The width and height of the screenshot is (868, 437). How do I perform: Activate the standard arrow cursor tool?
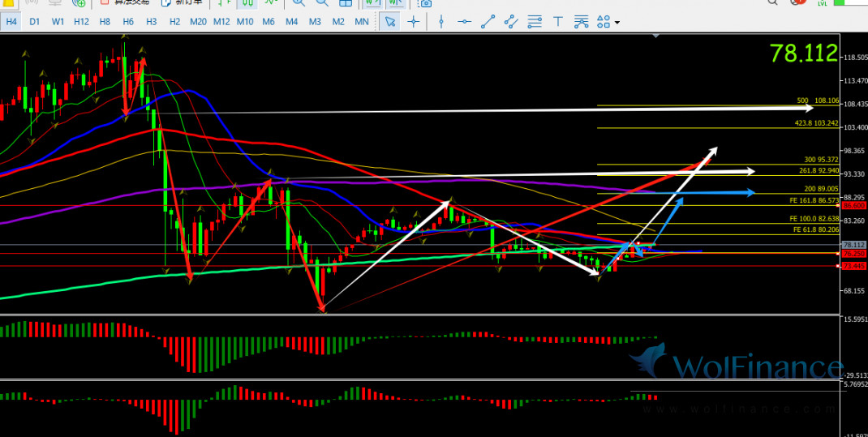[x=390, y=22]
